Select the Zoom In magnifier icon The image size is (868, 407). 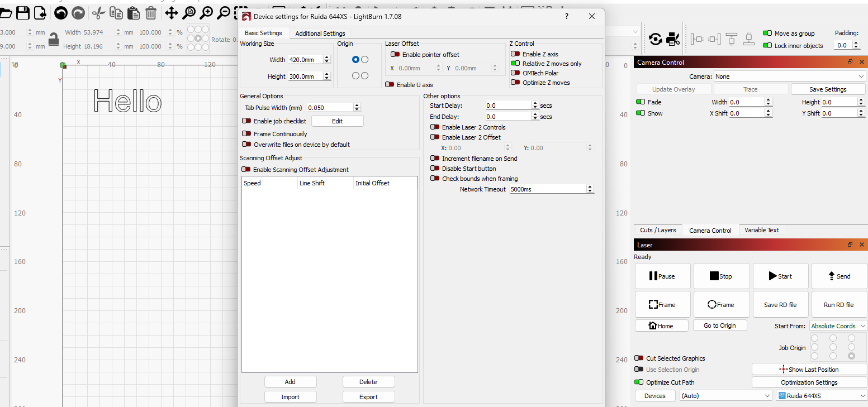(x=206, y=12)
